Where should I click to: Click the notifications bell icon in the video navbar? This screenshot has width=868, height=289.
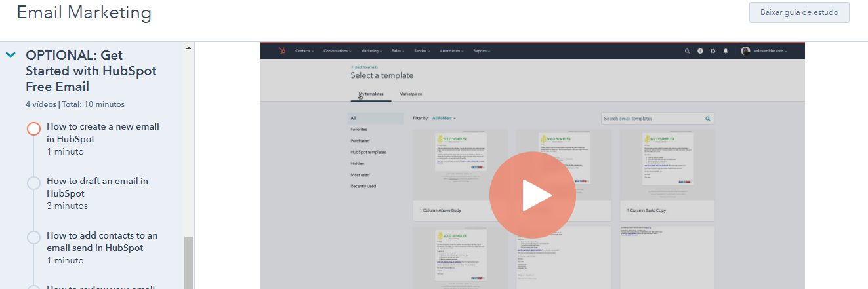(726, 50)
